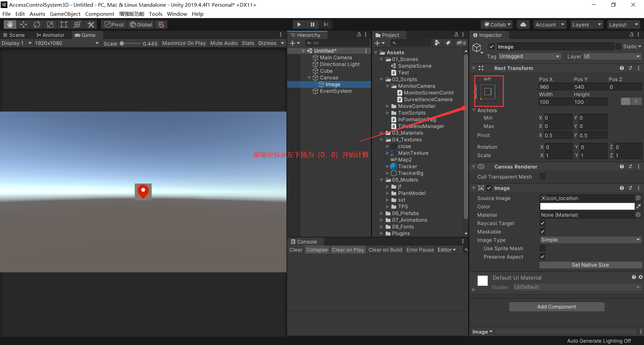Toggle the Maskable checkbox
Viewport: 644px width, 345px height.
pos(542,231)
